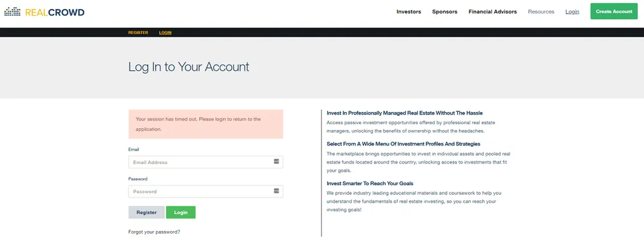
Task: Click the password manager icon in Password field
Action: 276,190
